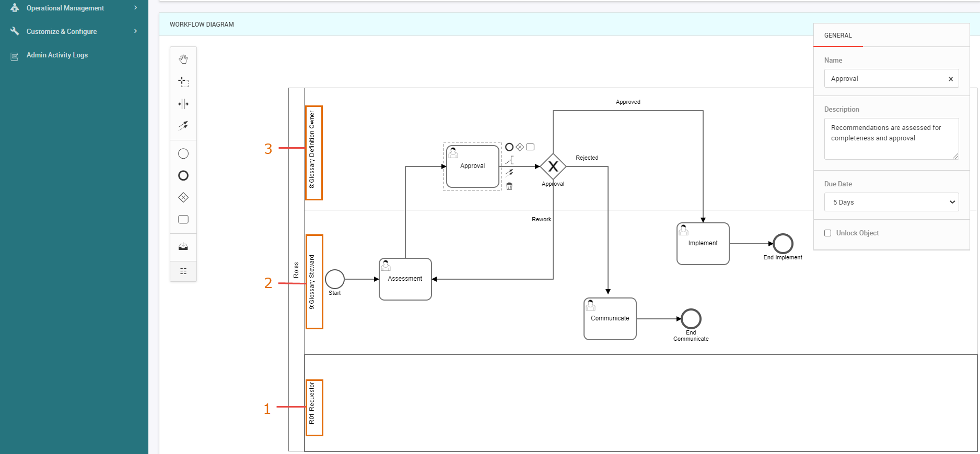The height and width of the screenshot is (454, 980).
Task: Open Admin Activity Logs menu item
Action: (x=57, y=55)
